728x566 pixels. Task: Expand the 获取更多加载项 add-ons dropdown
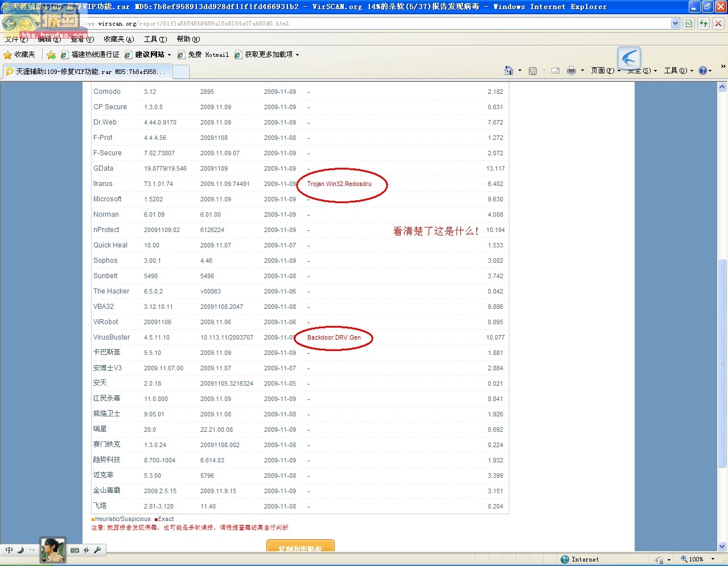297,55
